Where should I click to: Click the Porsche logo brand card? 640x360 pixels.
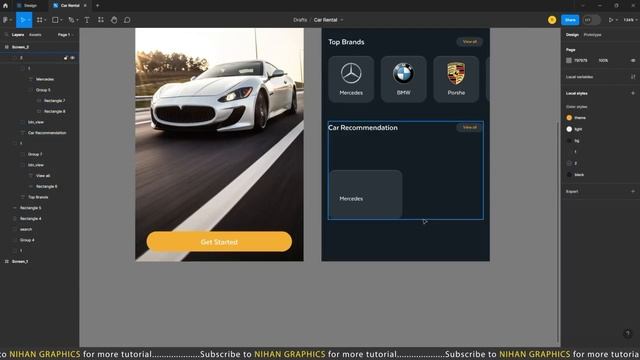pos(456,79)
